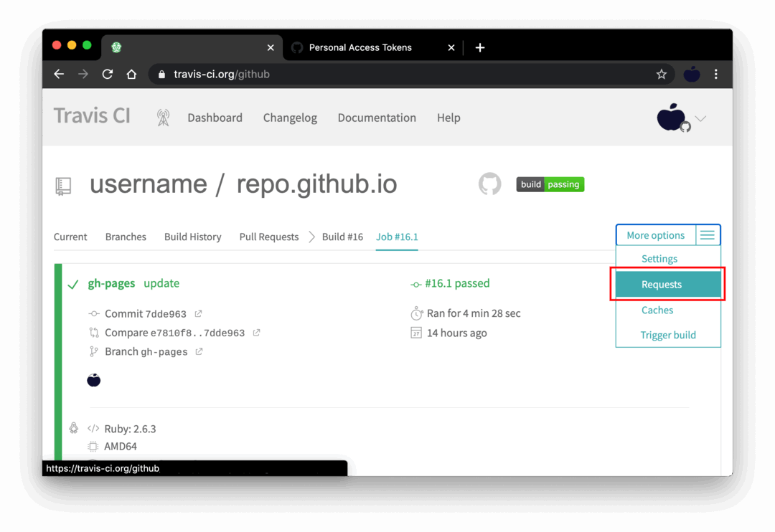Click the GitHub octocat icon next to repo name
775x532 pixels.
click(x=489, y=184)
